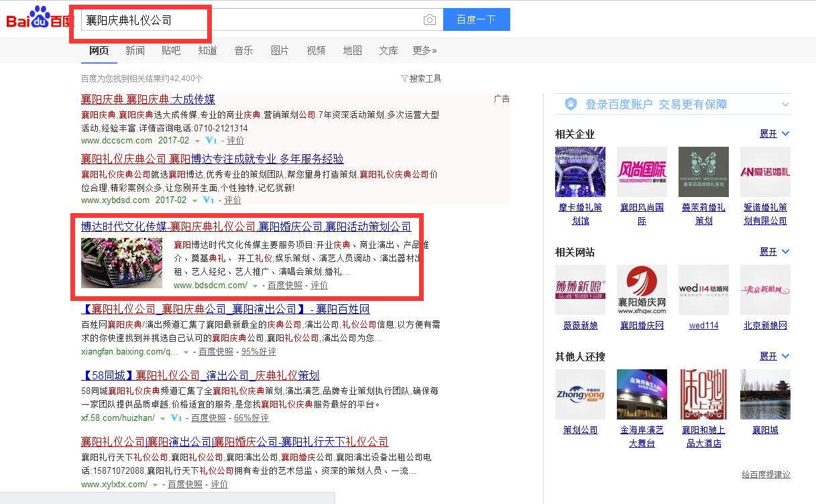Click 给百度提建议 feedback link
The width and height of the screenshot is (816, 504).
point(766,475)
